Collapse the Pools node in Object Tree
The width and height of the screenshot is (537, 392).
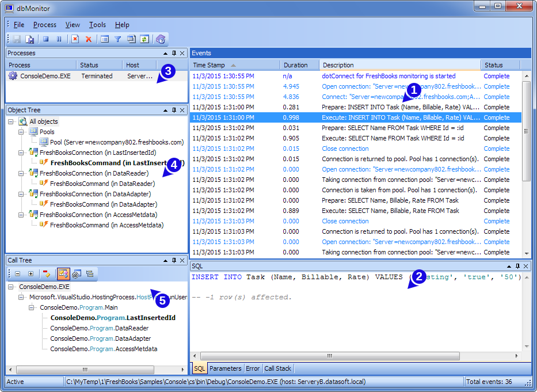[21, 132]
